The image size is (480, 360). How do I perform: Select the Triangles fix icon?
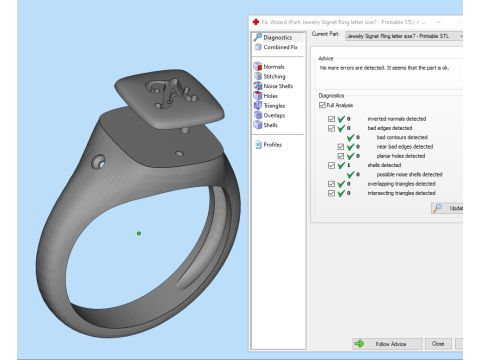tap(258, 105)
